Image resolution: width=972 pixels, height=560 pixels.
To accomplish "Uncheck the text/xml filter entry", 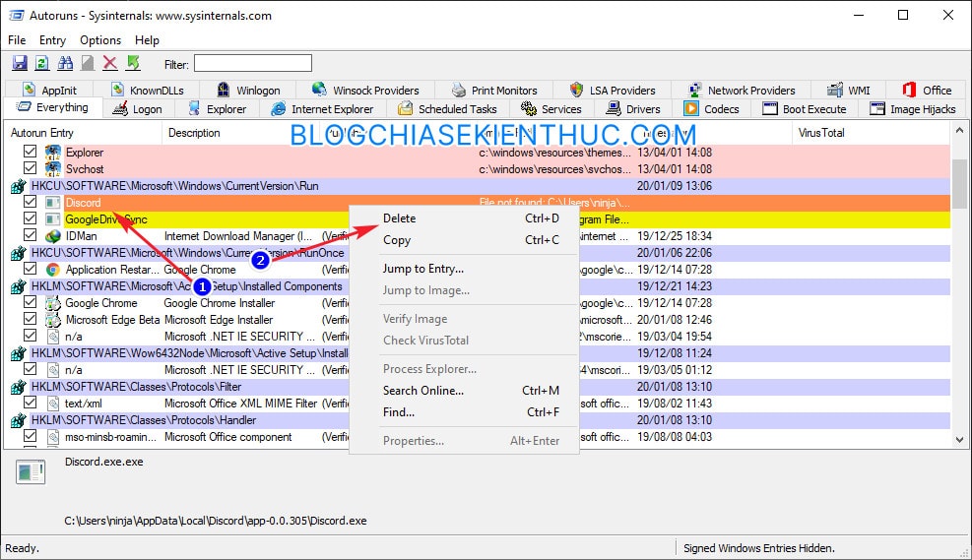I will tap(30, 402).
